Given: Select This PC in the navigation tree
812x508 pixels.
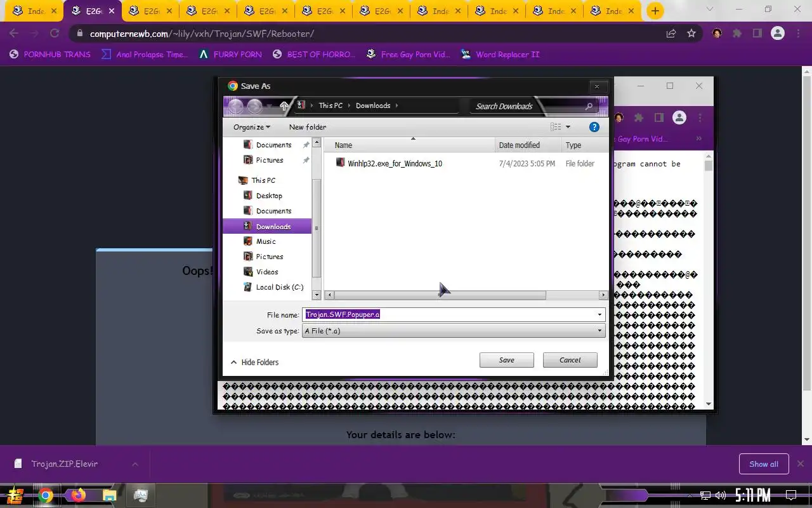Looking at the screenshot, I should (x=263, y=180).
